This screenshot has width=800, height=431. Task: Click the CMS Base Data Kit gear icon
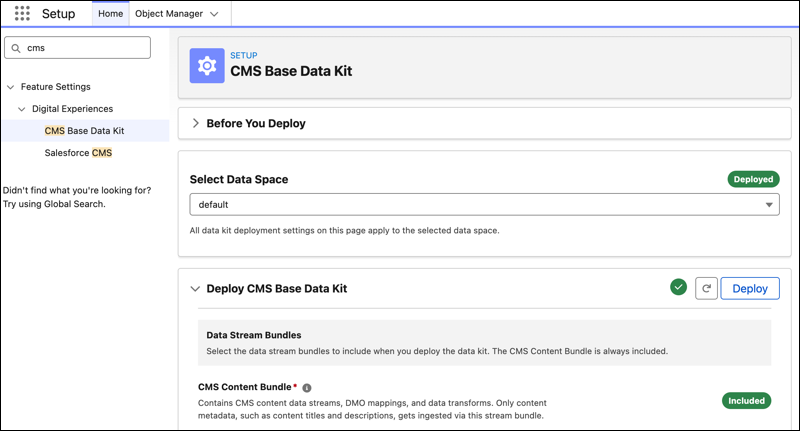coord(207,66)
